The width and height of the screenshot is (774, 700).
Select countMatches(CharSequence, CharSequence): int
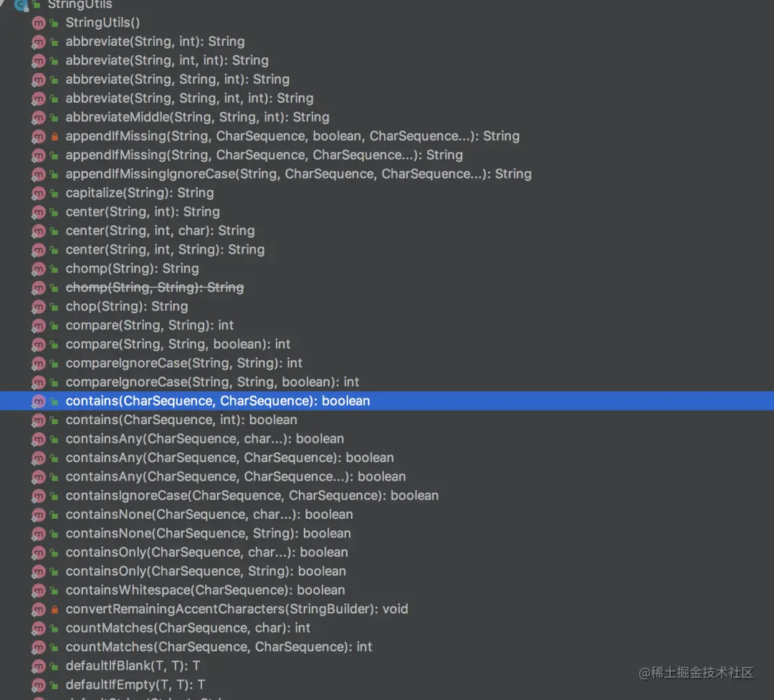tap(219, 647)
